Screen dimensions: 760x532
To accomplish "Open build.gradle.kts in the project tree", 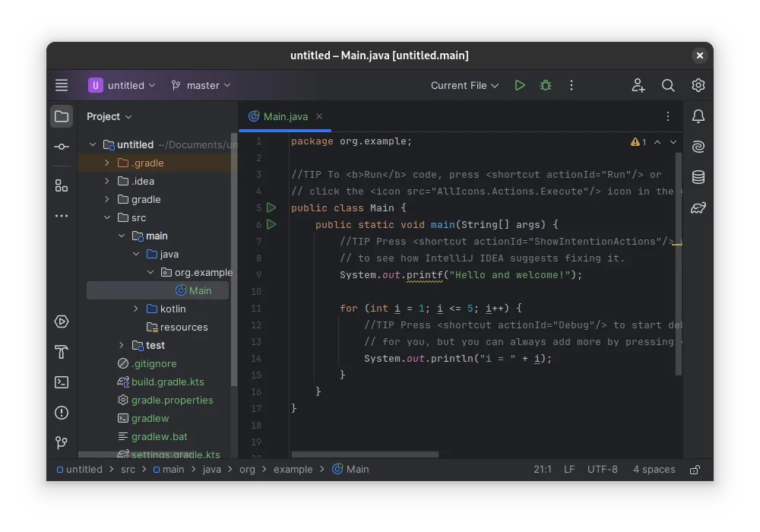I will [167, 382].
